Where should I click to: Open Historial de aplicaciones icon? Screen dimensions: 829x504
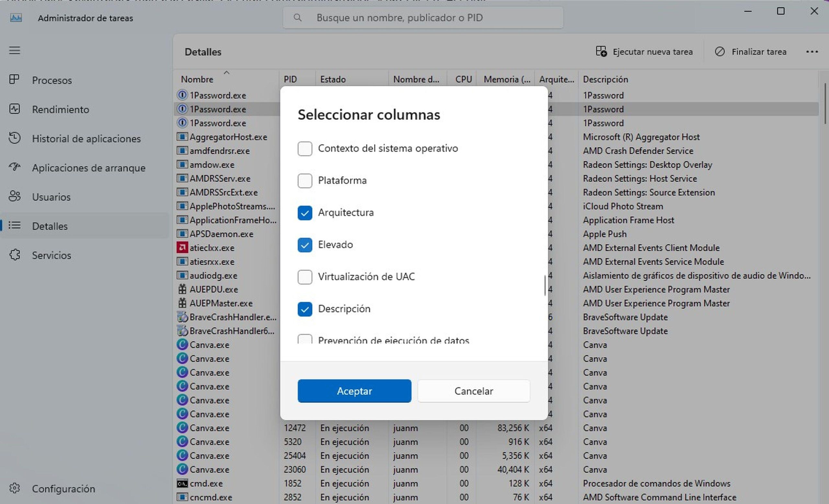15,138
